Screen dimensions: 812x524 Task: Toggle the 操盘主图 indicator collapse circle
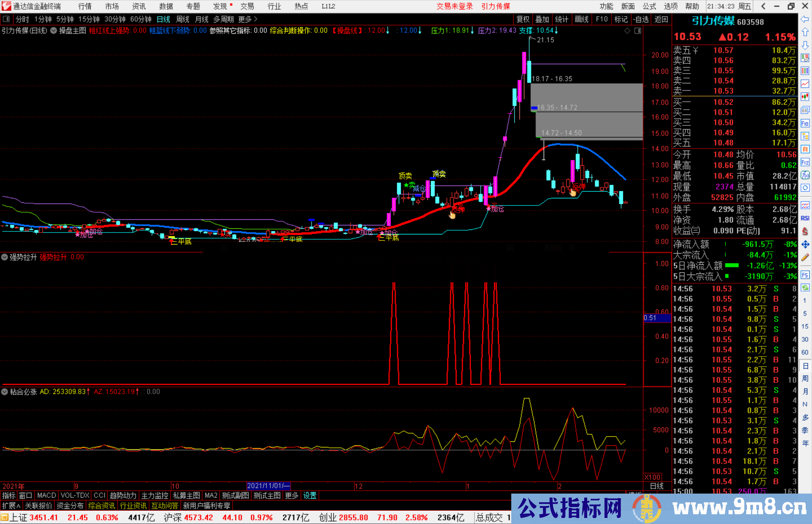(x=54, y=31)
